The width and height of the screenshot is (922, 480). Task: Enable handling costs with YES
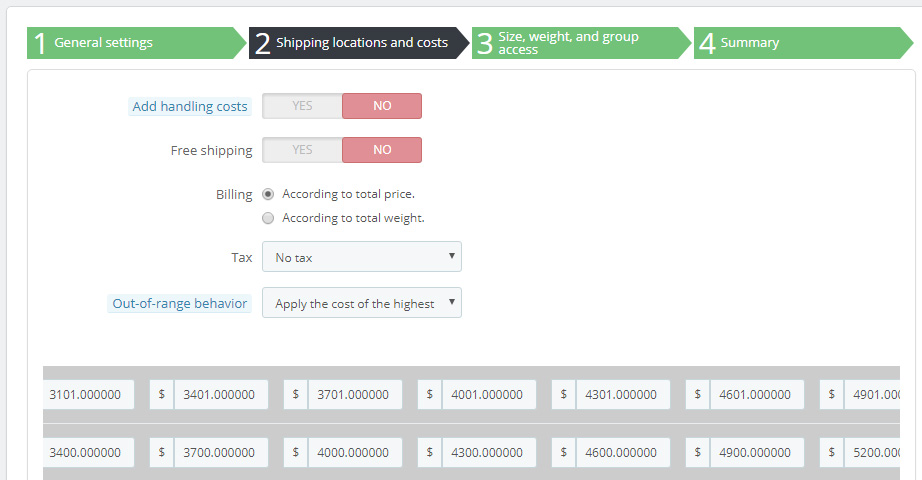[302, 106]
